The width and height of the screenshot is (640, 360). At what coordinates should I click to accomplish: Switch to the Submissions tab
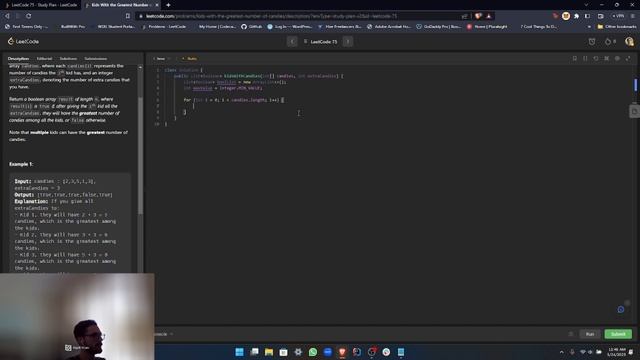tap(96, 59)
